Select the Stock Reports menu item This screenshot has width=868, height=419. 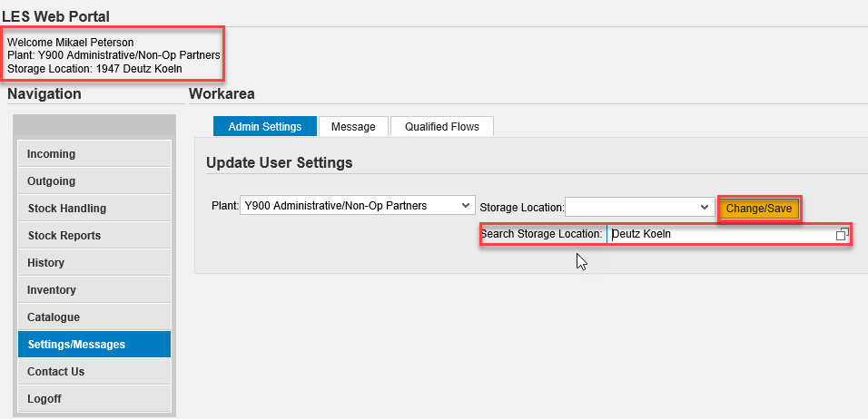point(94,236)
